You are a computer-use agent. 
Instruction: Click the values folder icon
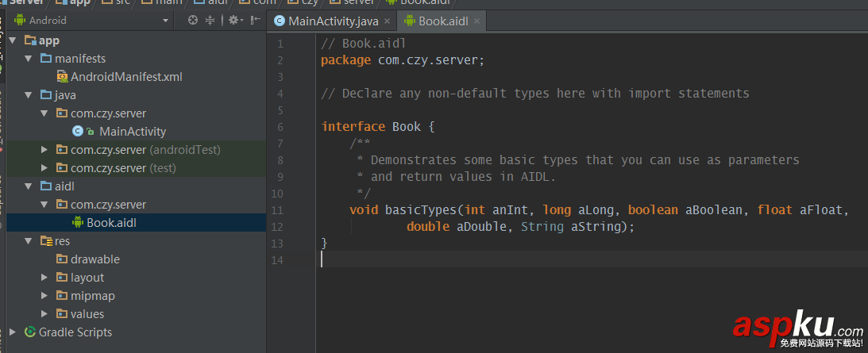click(x=62, y=313)
